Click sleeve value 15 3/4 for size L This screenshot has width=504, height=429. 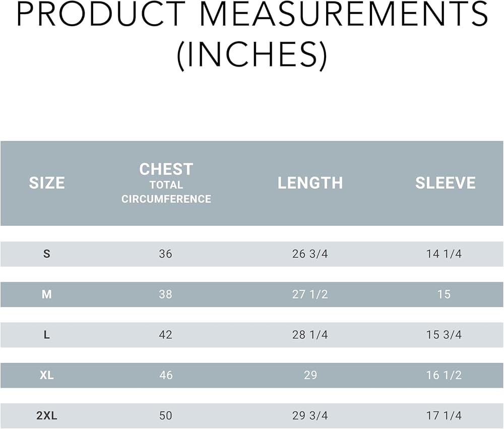444,335
